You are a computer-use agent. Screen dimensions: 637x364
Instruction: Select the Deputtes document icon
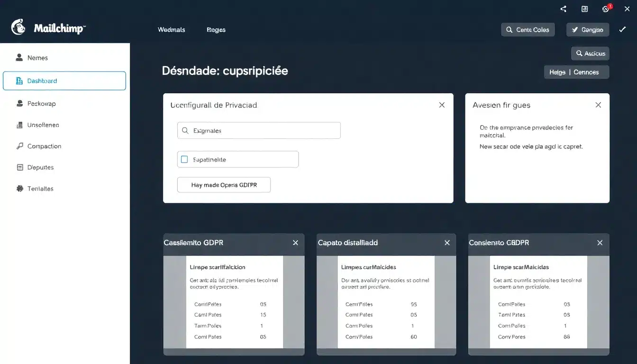point(19,167)
